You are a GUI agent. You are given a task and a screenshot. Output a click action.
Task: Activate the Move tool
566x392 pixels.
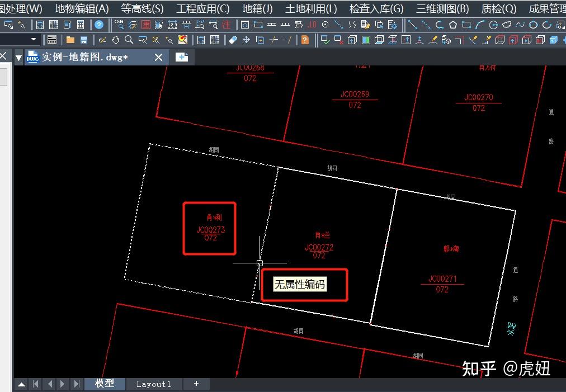[x=246, y=40]
